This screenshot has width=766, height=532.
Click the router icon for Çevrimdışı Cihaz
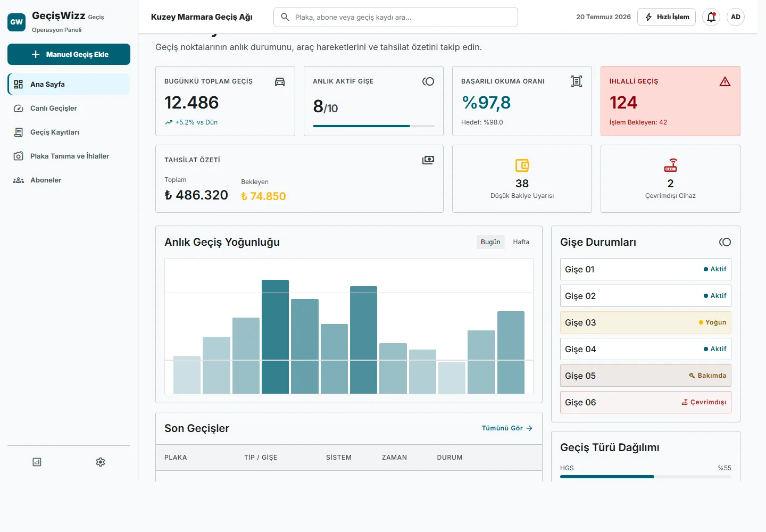coord(670,165)
